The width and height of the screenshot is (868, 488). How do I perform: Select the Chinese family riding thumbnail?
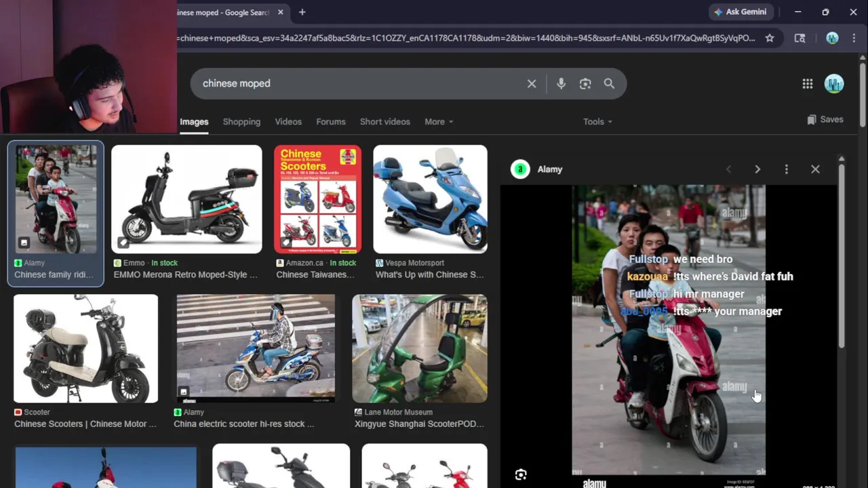click(56, 199)
